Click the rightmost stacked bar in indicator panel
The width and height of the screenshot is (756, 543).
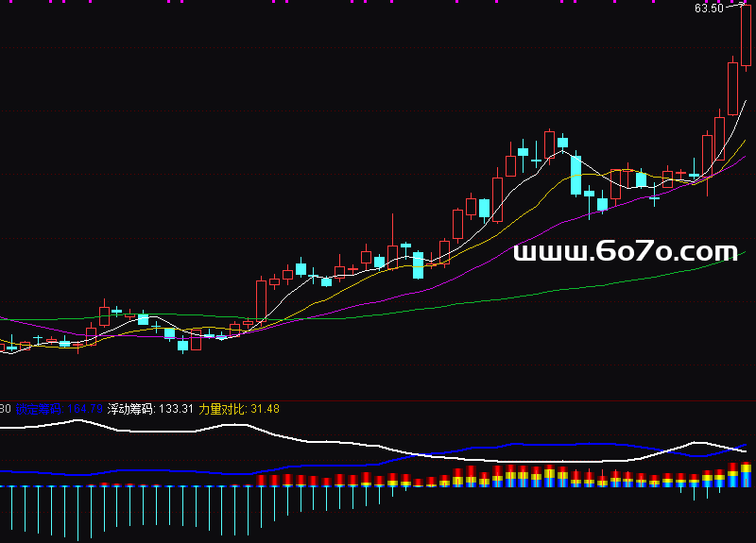click(x=746, y=474)
